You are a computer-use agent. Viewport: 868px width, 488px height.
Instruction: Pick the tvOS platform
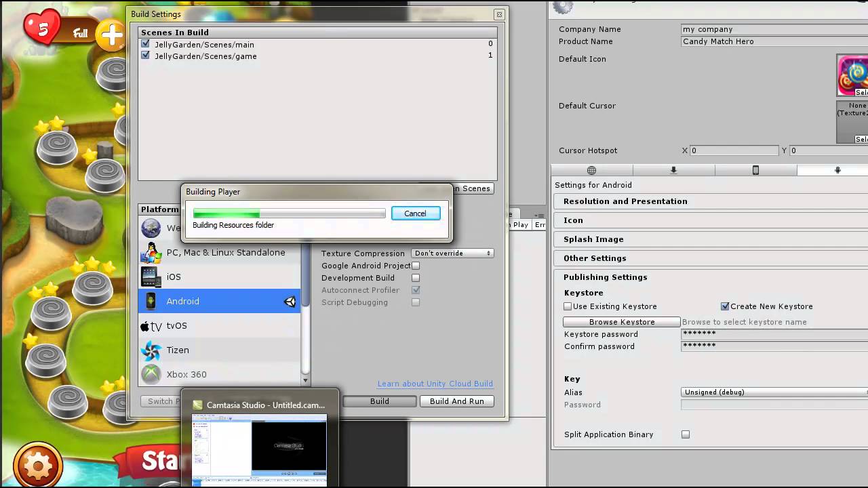[219, 325]
